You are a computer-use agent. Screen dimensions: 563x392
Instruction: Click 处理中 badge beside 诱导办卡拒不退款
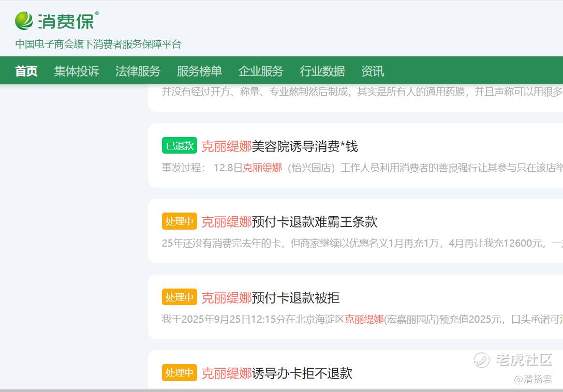(x=180, y=373)
